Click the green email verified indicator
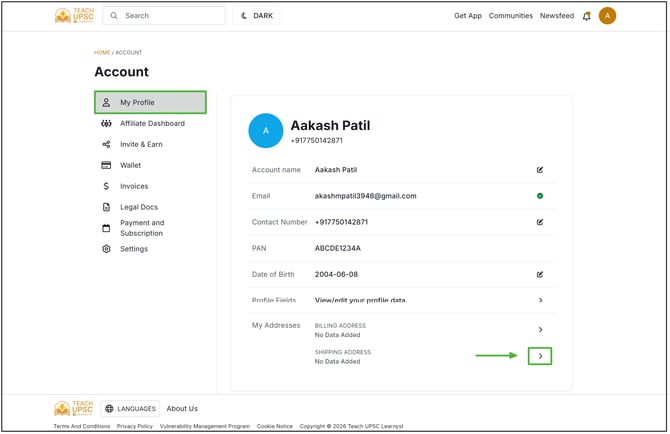 point(541,196)
